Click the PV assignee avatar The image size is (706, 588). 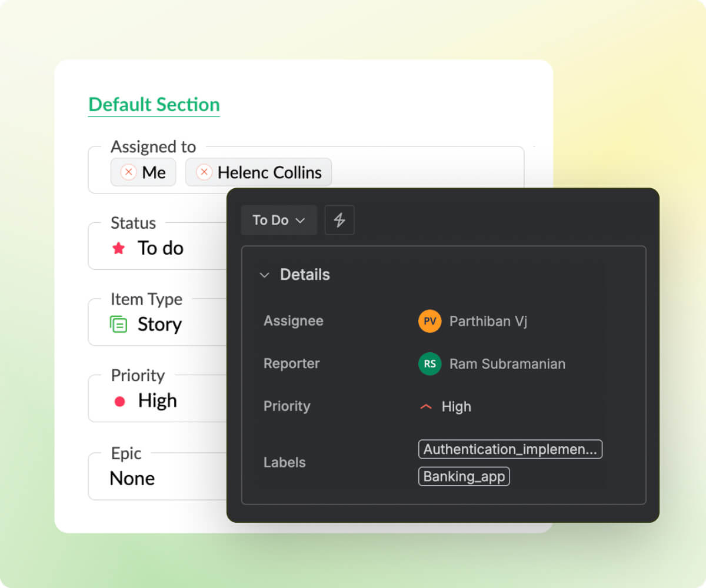click(429, 321)
